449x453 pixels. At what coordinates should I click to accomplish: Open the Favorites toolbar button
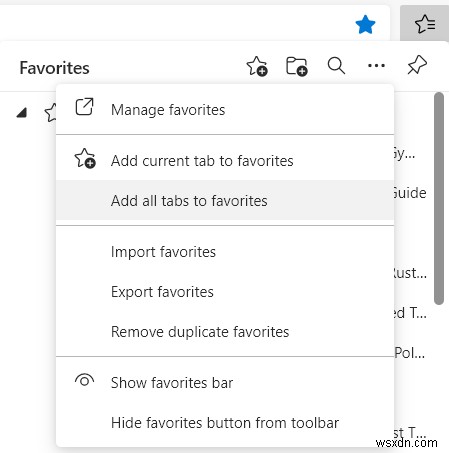click(x=425, y=24)
